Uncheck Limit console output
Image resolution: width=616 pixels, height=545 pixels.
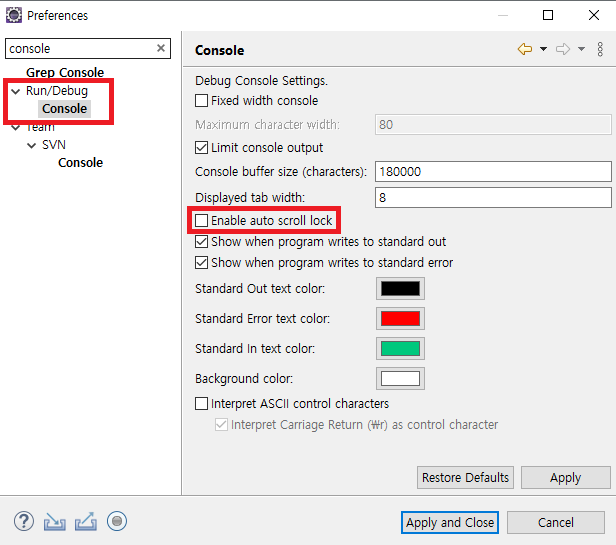click(202, 148)
